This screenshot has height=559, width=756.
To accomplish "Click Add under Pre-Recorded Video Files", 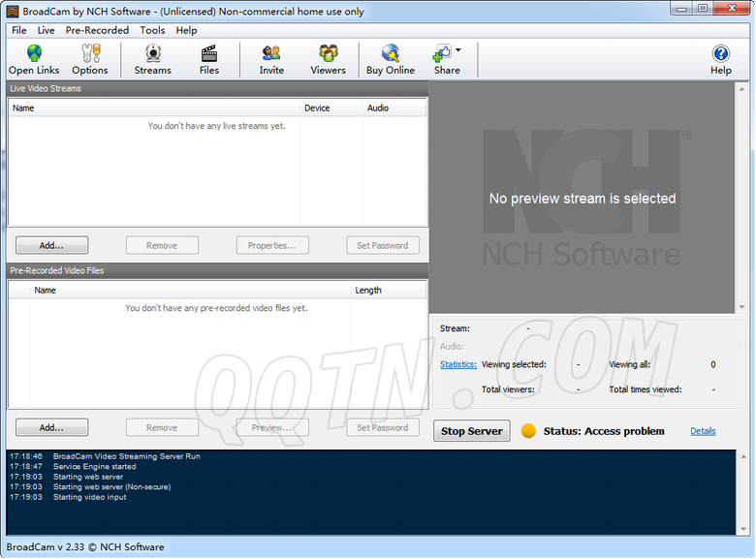I will (x=51, y=427).
